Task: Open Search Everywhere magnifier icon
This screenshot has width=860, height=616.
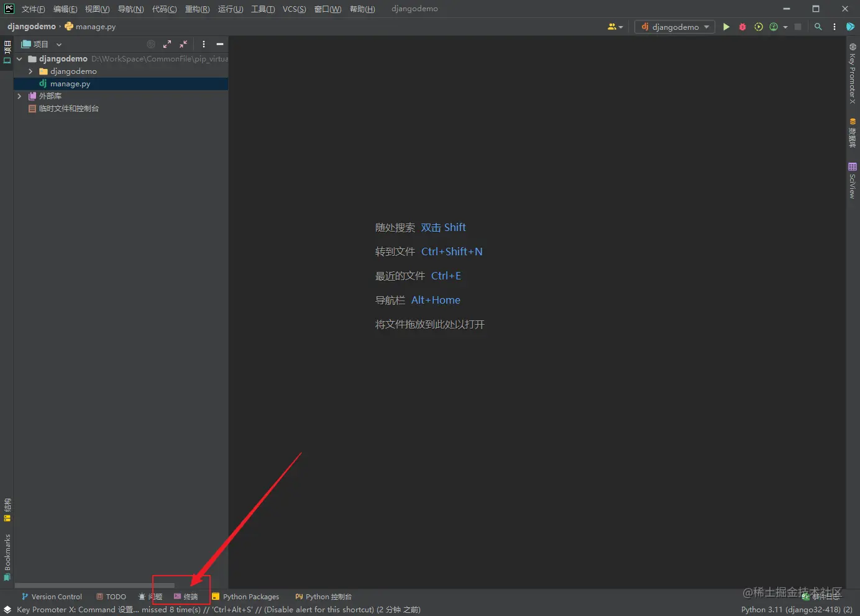Action: point(818,27)
